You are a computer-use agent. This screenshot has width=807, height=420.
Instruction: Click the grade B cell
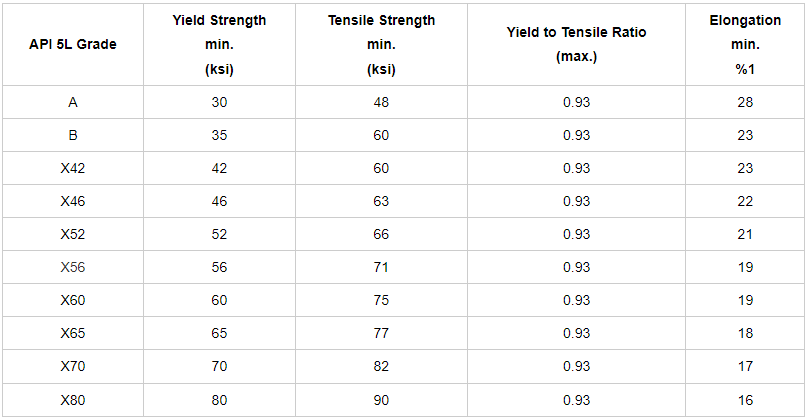[73, 135]
